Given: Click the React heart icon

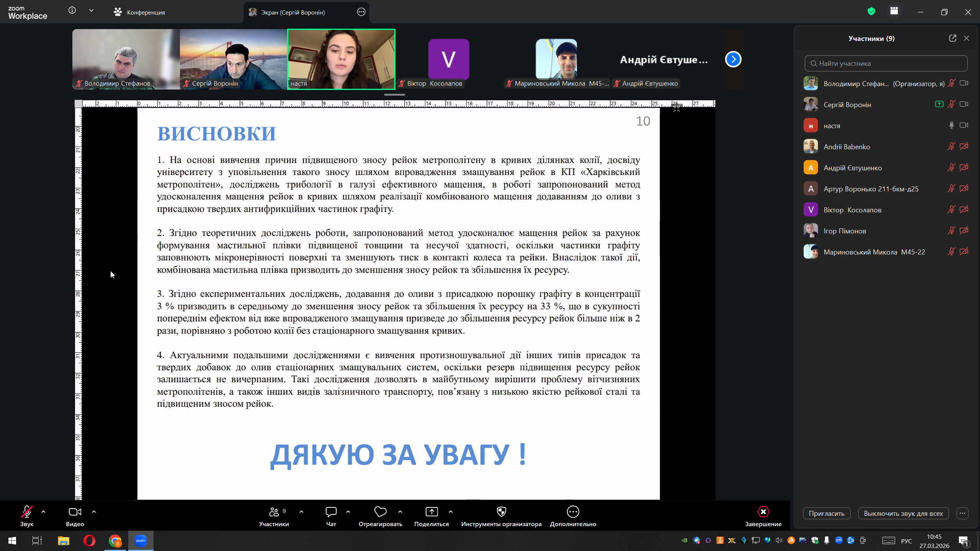Looking at the screenshot, I should point(380,512).
